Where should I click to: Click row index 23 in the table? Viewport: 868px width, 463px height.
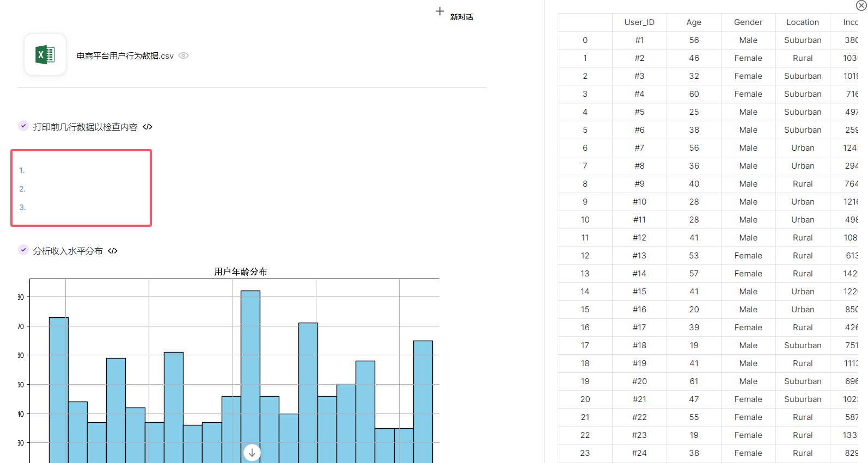[585, 453]
